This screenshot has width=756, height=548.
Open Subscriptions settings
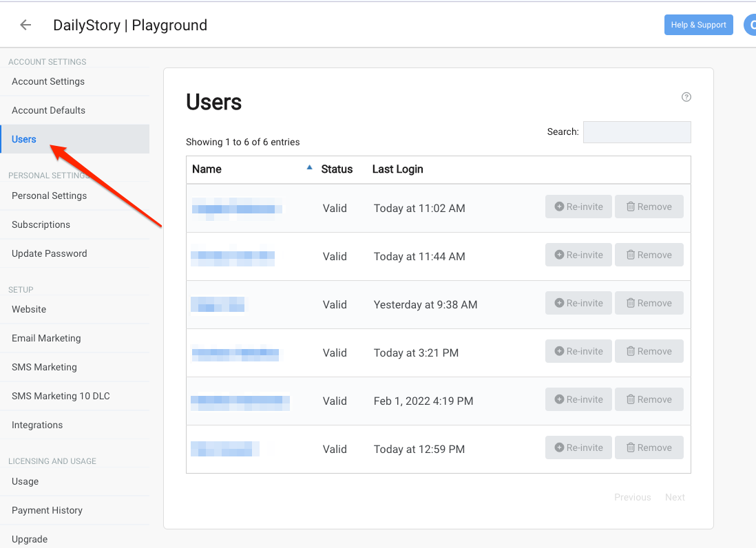(x=75, y=224)
